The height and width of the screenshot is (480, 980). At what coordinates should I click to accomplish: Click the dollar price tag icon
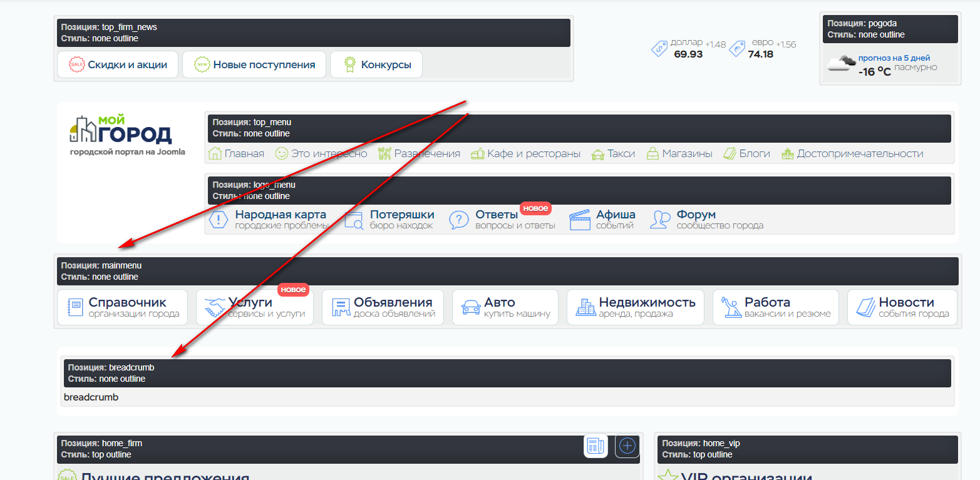(659, 49)
